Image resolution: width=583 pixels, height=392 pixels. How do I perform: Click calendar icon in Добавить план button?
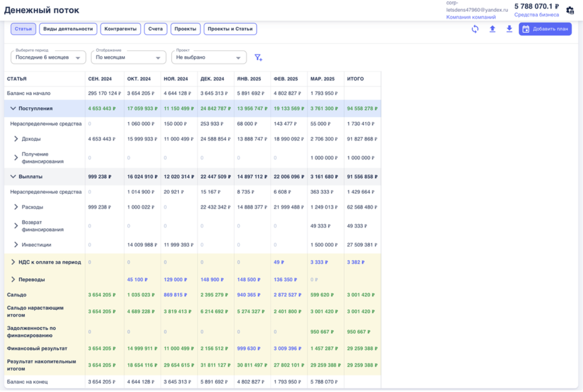pyautogui.click(x=526, y=29)
